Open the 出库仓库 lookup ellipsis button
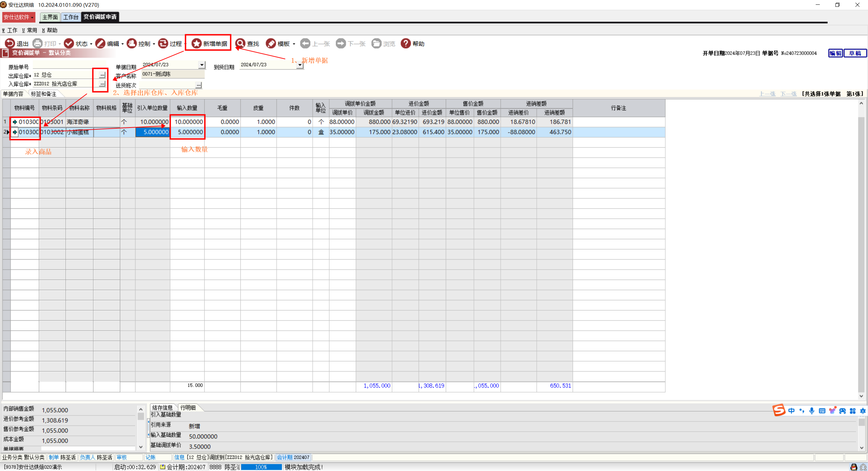868x471 pixels. point(102,75)
